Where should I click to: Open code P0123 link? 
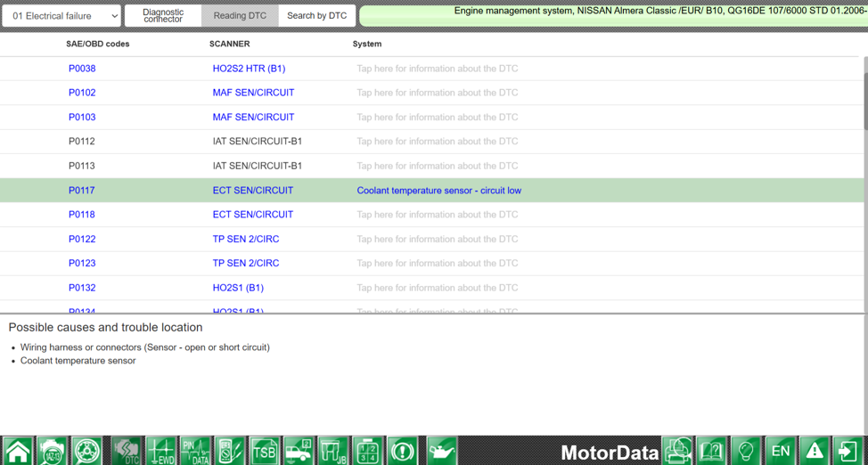click(x=82, y=264)
